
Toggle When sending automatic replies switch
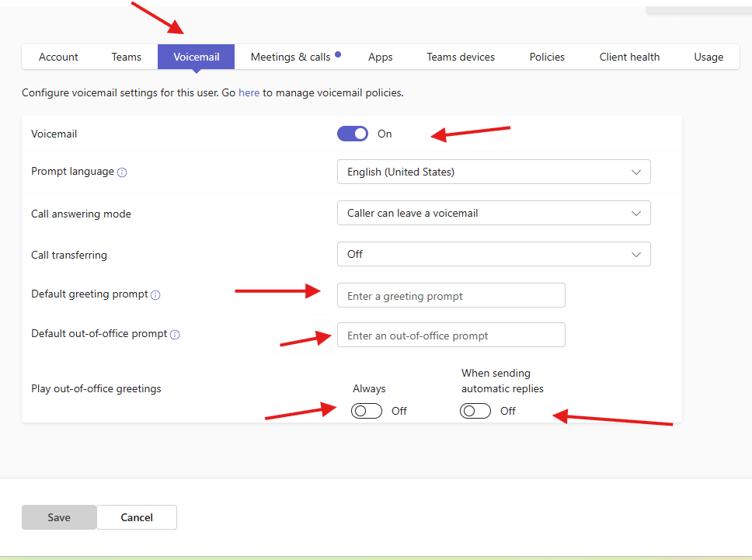click(475, 411)
